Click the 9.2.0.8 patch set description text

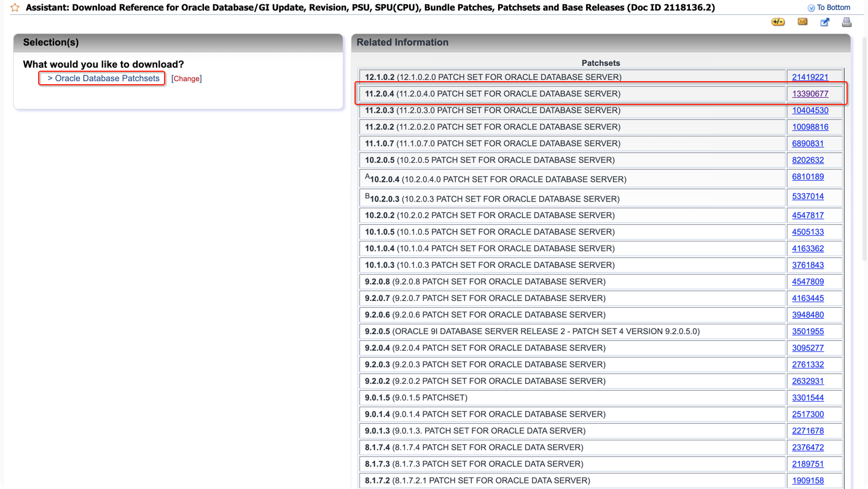(x=485, y=281)
